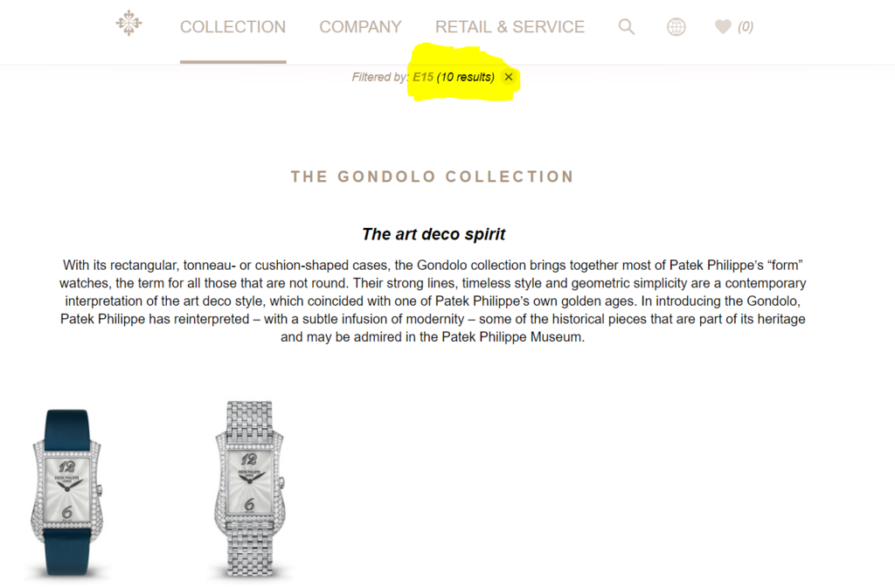Click the (10 results) count text
This screenshot has width=895, height=588.
(x=466, y=77)
